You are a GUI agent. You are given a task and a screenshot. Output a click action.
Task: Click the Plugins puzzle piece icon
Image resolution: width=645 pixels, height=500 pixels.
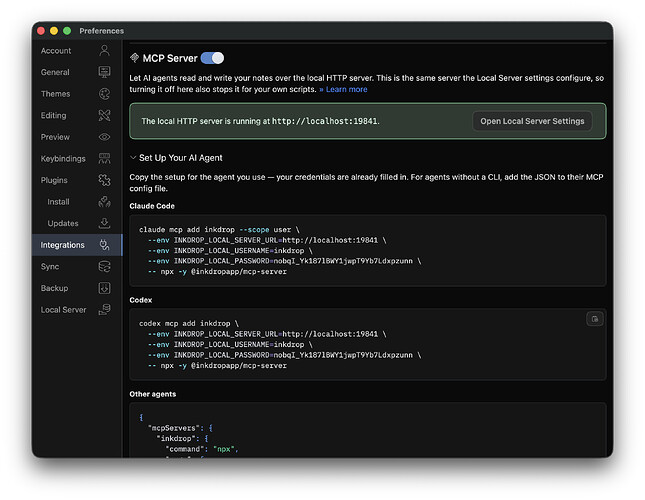tap(104, 180)
